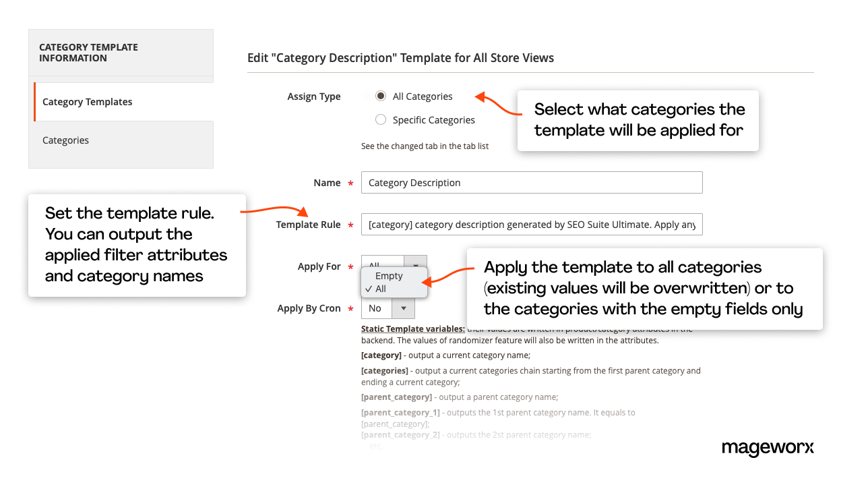Screen dimensions: 868x491
Task: Click the Category Template Information header
Action: coord(88,52)
